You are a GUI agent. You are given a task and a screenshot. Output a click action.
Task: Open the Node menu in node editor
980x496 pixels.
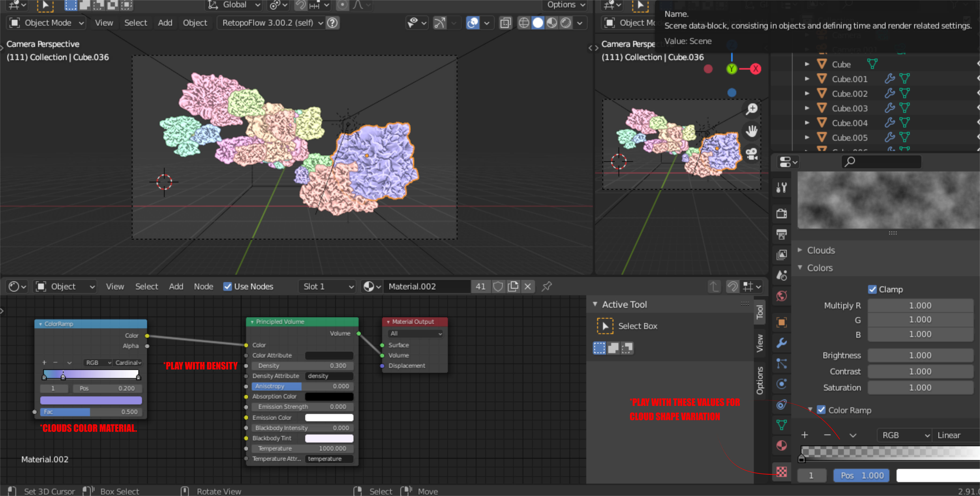point(203,286)
